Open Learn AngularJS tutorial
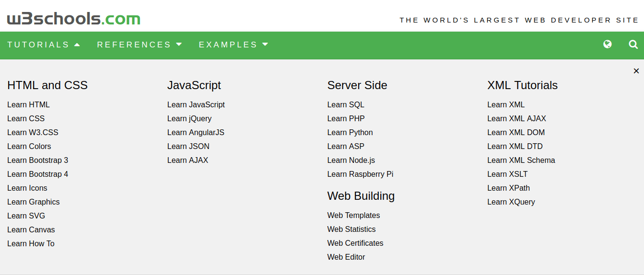This screenshot has width=644, height=275. (196, 132)
